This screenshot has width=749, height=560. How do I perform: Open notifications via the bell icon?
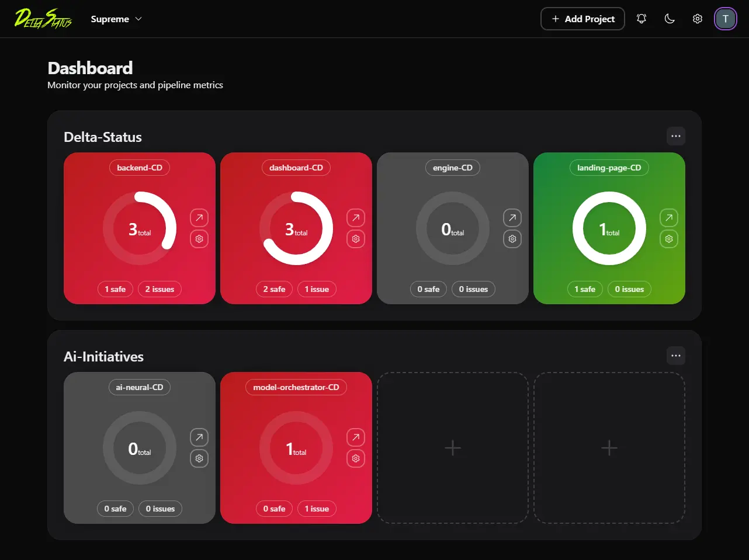pos(641,18)
